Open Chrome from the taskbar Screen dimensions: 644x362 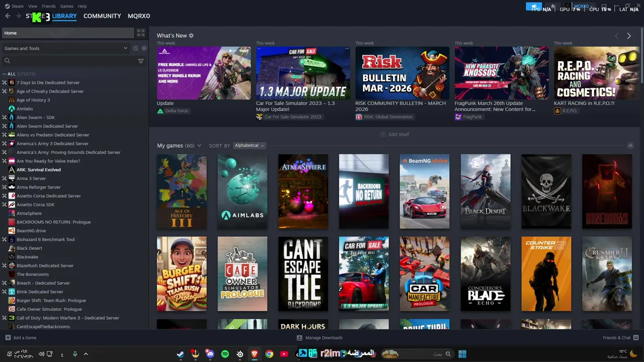(x=269, y=354)
